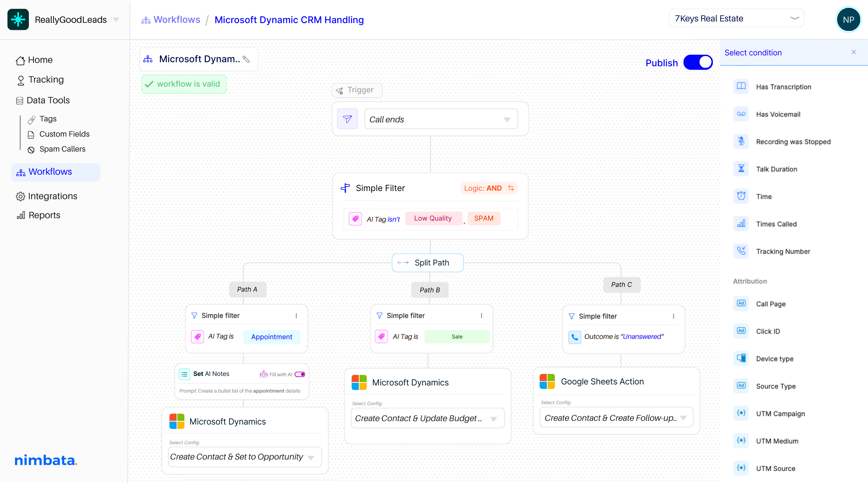Click the Device type condition icon
Image resolution: width=868 pixels, height=483 pixels.
(741, 359)
